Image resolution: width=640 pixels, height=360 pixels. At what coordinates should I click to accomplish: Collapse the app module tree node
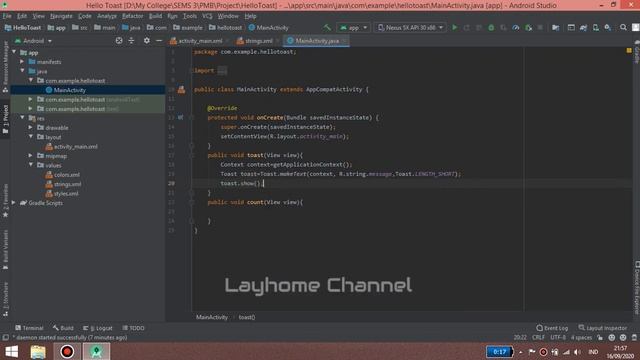(x=14, y=52)
